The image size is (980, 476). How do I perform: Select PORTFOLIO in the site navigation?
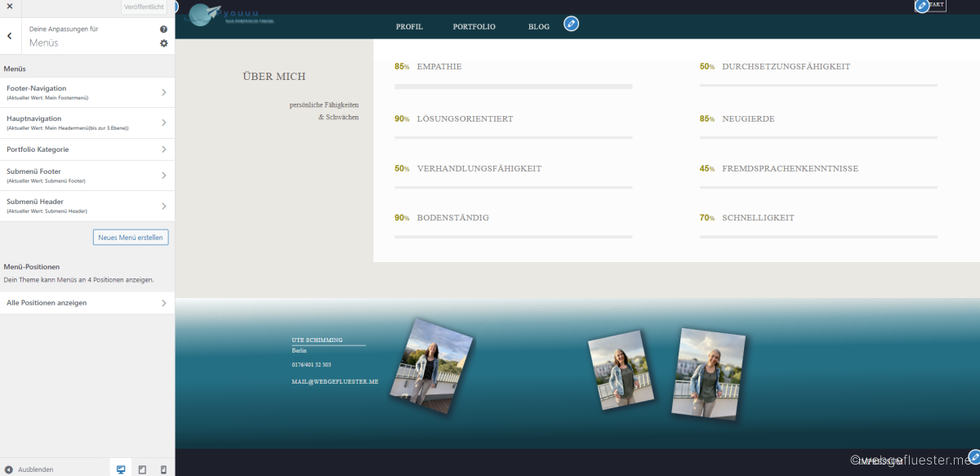click(x=474, y=27)
